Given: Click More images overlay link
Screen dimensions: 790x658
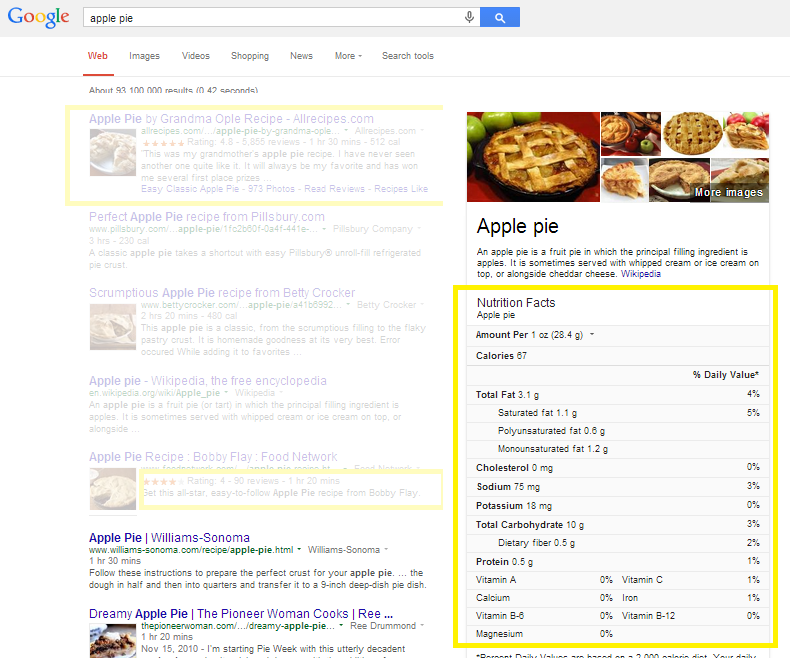Looking at the screenshot, I should pos(728,192).
